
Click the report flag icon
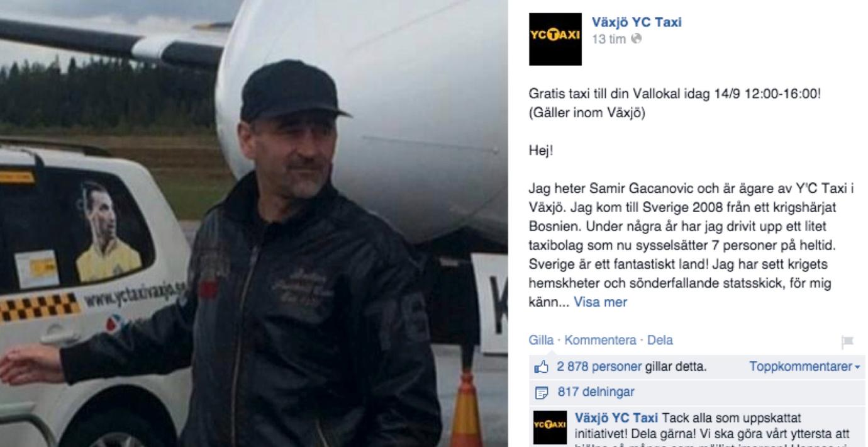tap(849, 341)
